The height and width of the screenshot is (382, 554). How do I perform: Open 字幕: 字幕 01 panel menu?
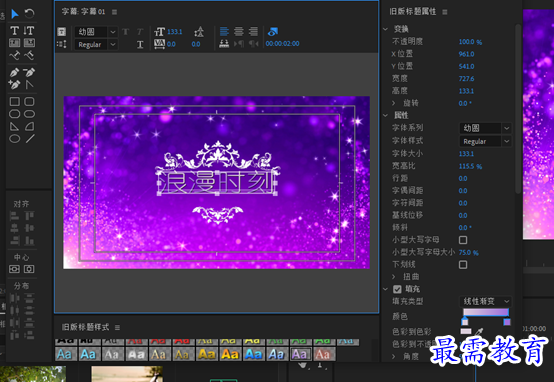point(114,12)
